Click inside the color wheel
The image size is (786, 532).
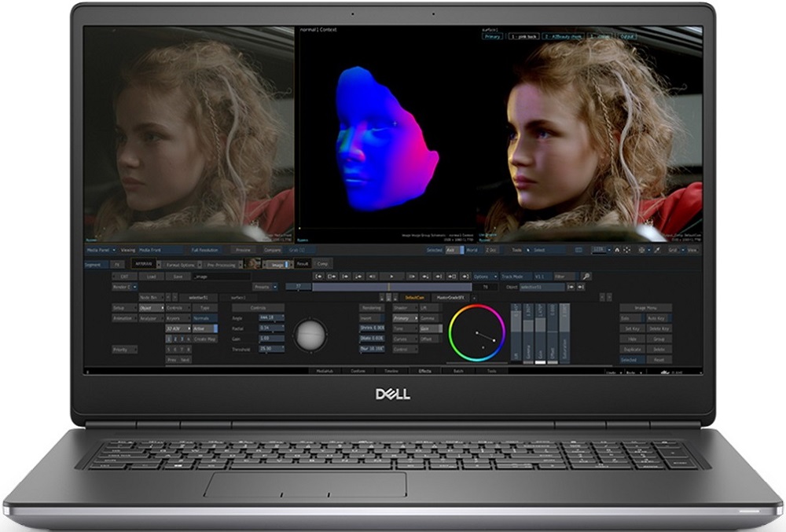click(476, 335)
